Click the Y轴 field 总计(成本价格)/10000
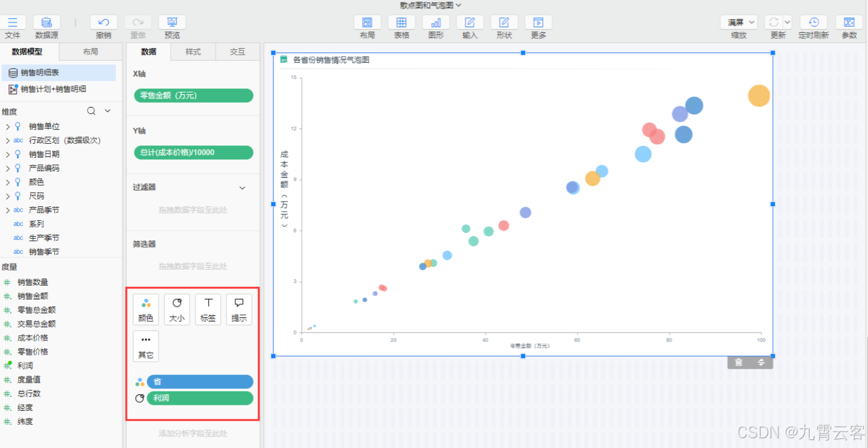The height and width of the screenshot is (448, 868). (x=193, y=152)
